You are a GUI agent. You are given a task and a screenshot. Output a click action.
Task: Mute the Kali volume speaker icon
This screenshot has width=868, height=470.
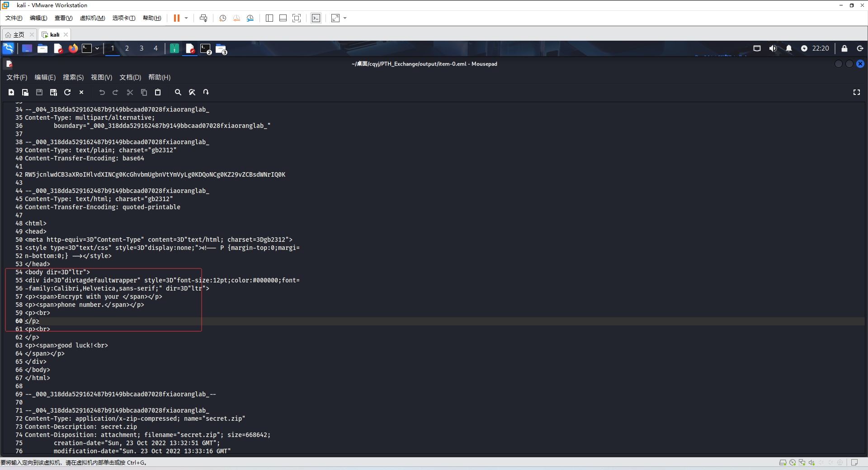click(773, 48)
